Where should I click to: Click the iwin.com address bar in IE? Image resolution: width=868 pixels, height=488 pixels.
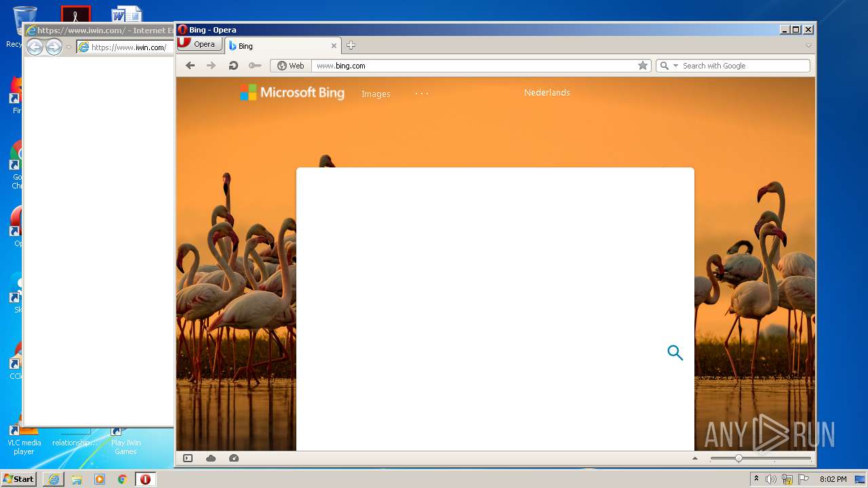tap(125, 47)
